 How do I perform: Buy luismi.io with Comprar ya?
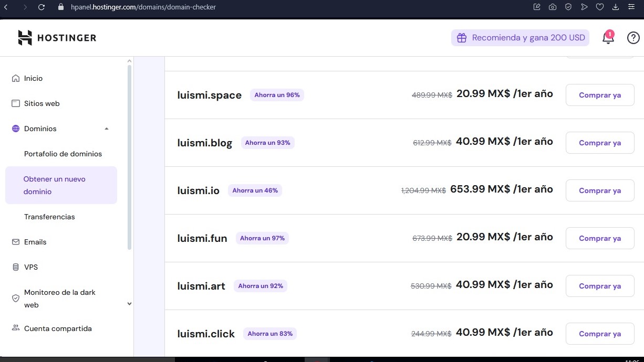(x=600, y=190)
